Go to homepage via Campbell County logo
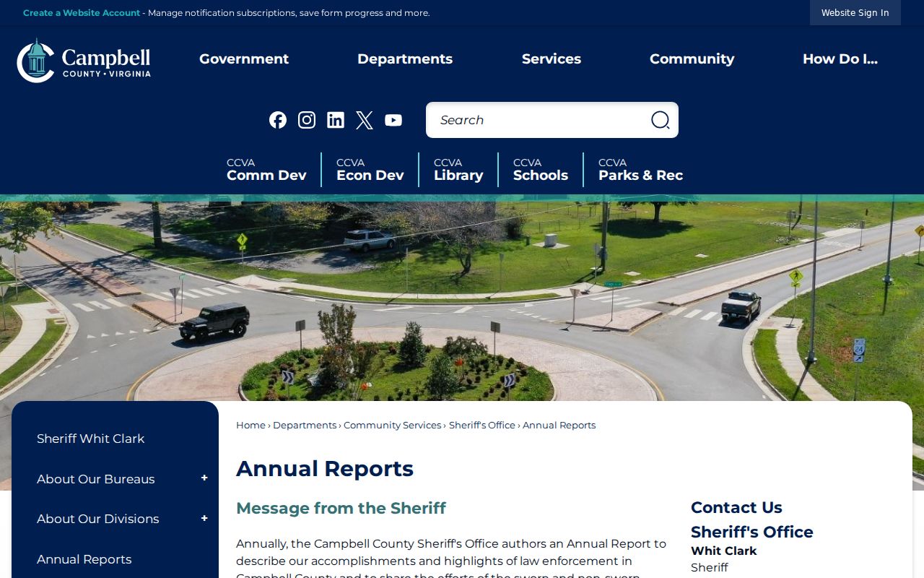 84,61
